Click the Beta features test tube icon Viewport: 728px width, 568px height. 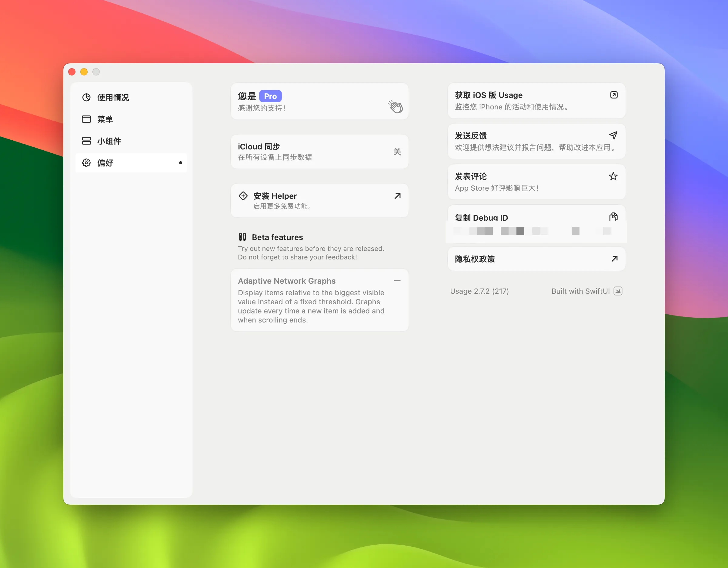[x=242, y=237]
